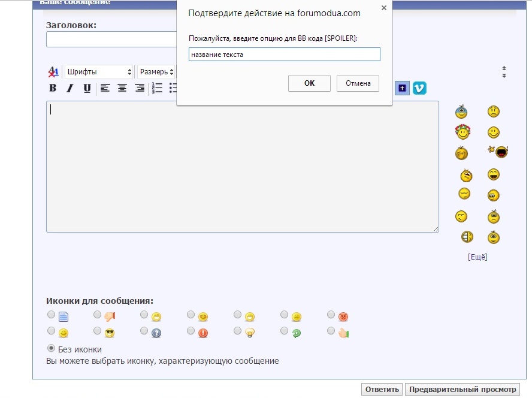Apply Underline formatting
The width and height of the screenshot is (532, 398).
(x=87, y=88)
